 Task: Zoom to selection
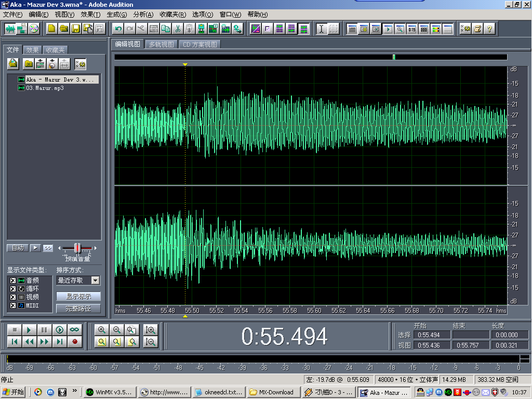102,342
